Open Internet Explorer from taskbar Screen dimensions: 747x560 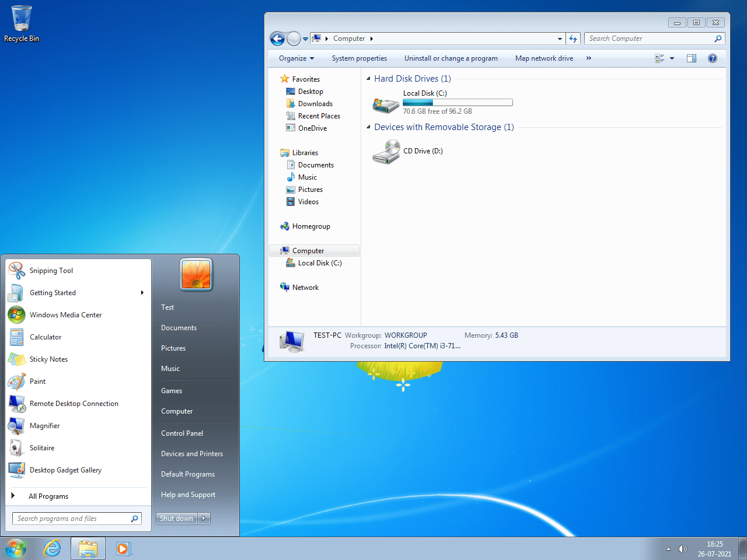tap(53, 548)
